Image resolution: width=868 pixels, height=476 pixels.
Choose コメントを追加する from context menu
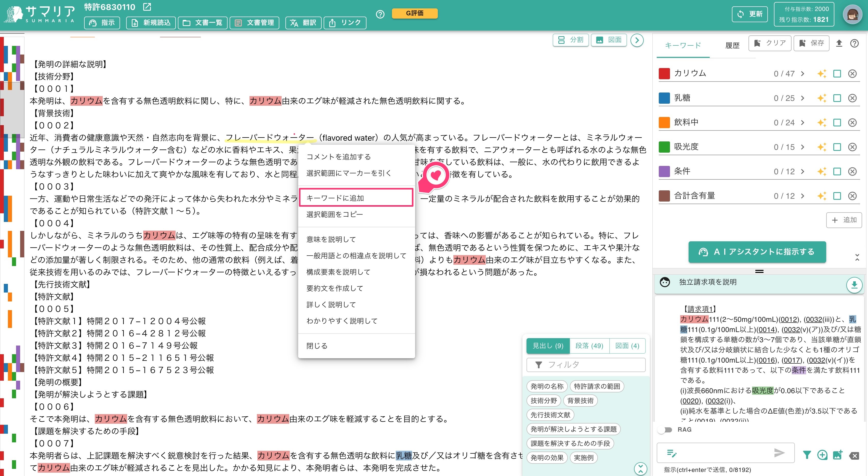pyautogui.click(x=356, y=157)
